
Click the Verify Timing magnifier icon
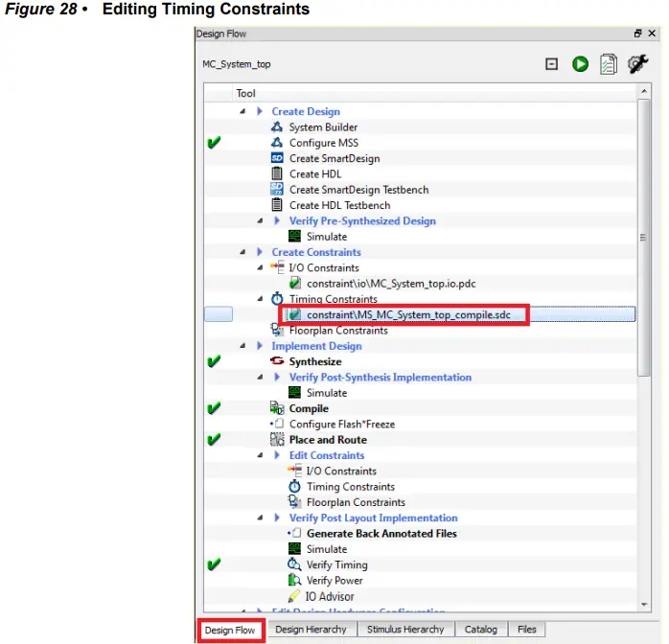coord(294,564)
